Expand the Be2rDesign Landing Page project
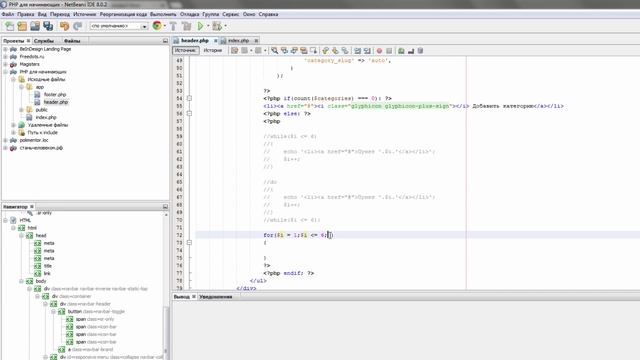The height and width of the screenshot is (360, 640). (6, 49)
